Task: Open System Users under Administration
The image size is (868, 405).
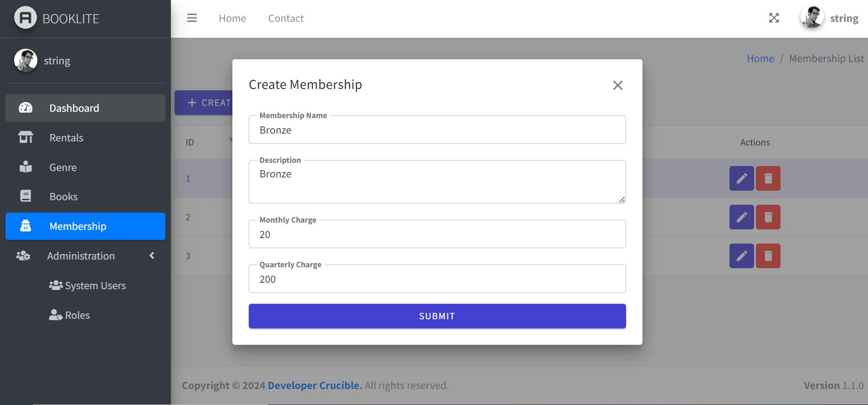Action: click(x=87, y=286)
